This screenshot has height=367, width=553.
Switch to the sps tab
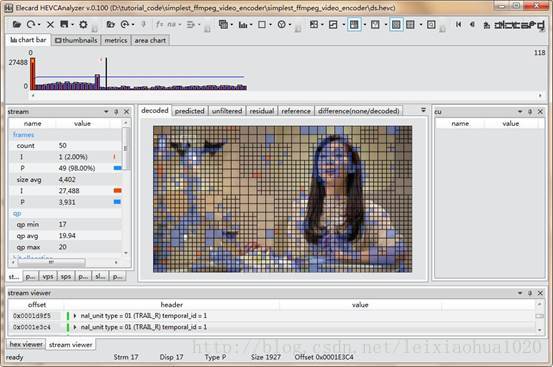point(66,276)
